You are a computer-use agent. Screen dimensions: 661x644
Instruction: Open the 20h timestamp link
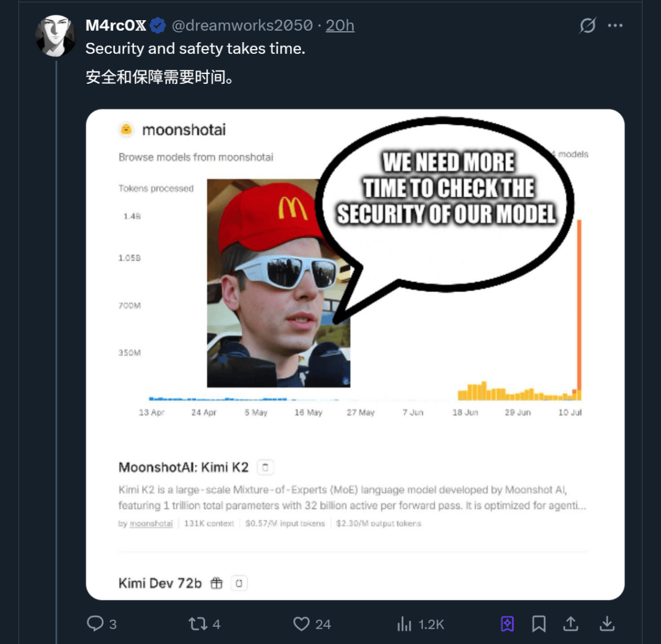point(340,26)
